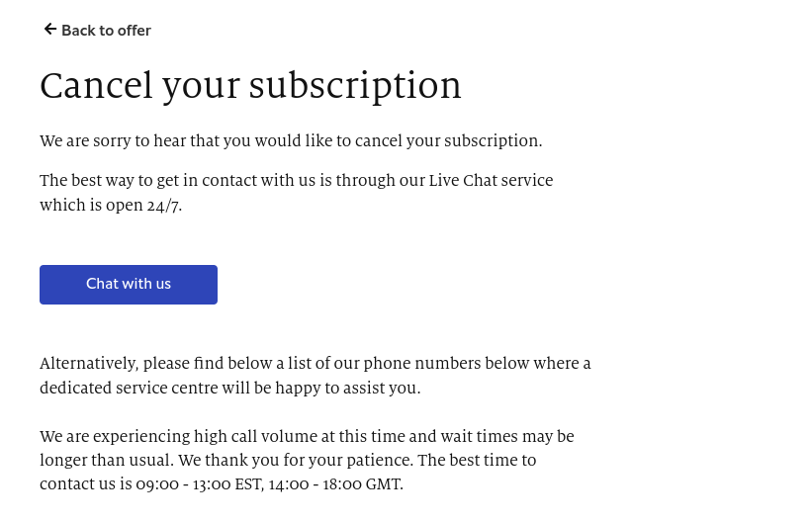The width and height of the screenshot is (812, 524).
Task: Click the 'Alternatively, please find below' line
Action: pyautogui.click(x=316, y=364)
